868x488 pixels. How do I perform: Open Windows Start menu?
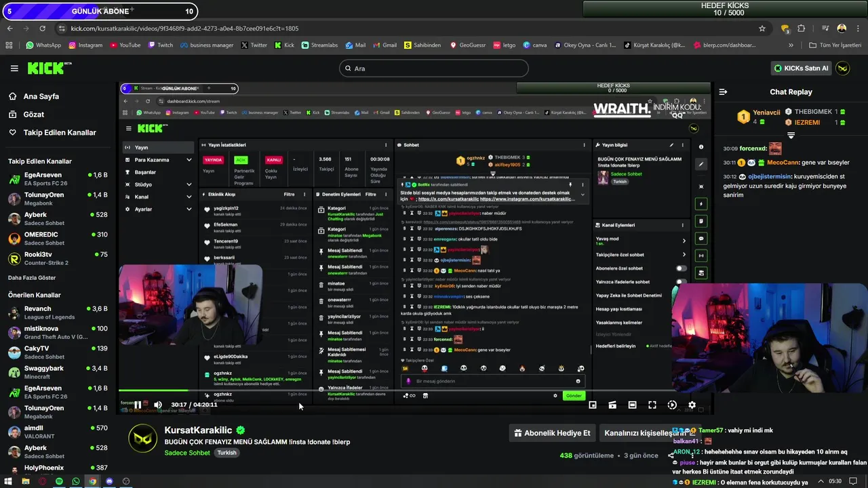point(7,481)
